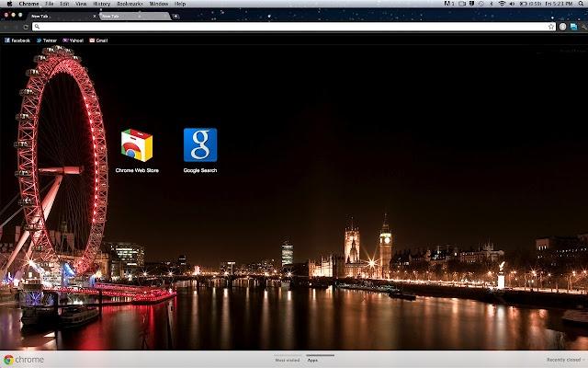The height and width of the screenshot is (368, 588).
Task: Click the round gray extension icon
Action: click(x=562, y=27)
